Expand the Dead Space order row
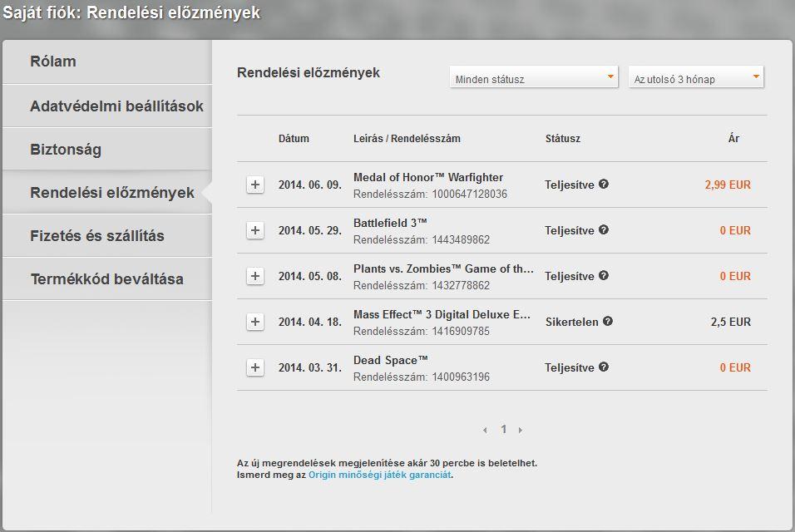Image resolution: width=795 pixels, height=532 pixels. click(255, 367)
